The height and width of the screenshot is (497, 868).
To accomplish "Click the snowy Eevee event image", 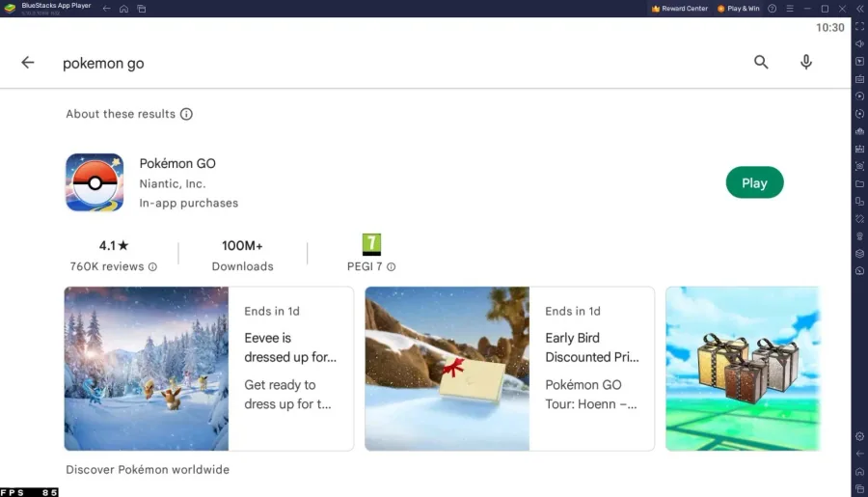I will [147, 369].
